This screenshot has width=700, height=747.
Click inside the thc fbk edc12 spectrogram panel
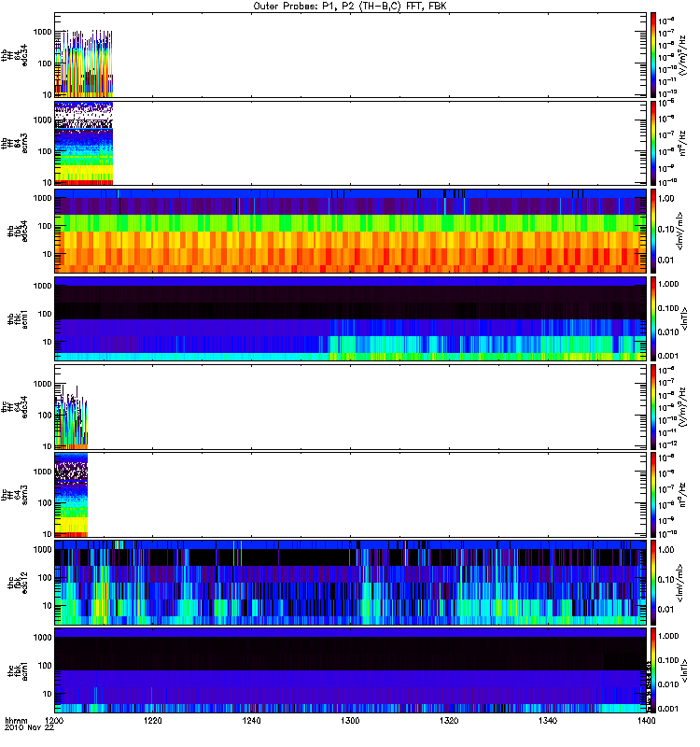coord(351,583)
